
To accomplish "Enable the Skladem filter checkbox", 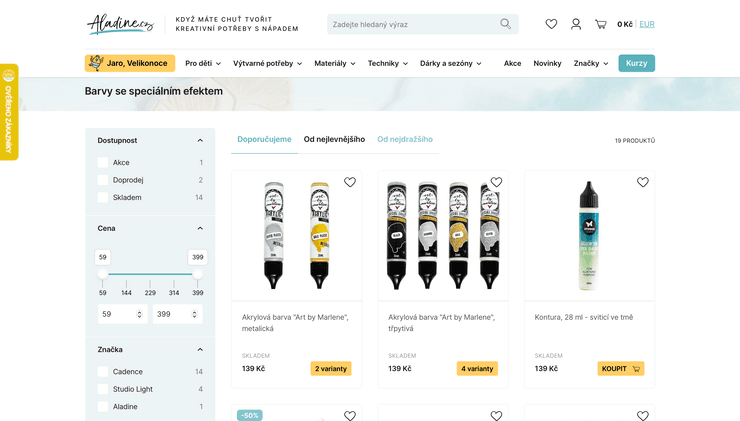I will point(103,197).
